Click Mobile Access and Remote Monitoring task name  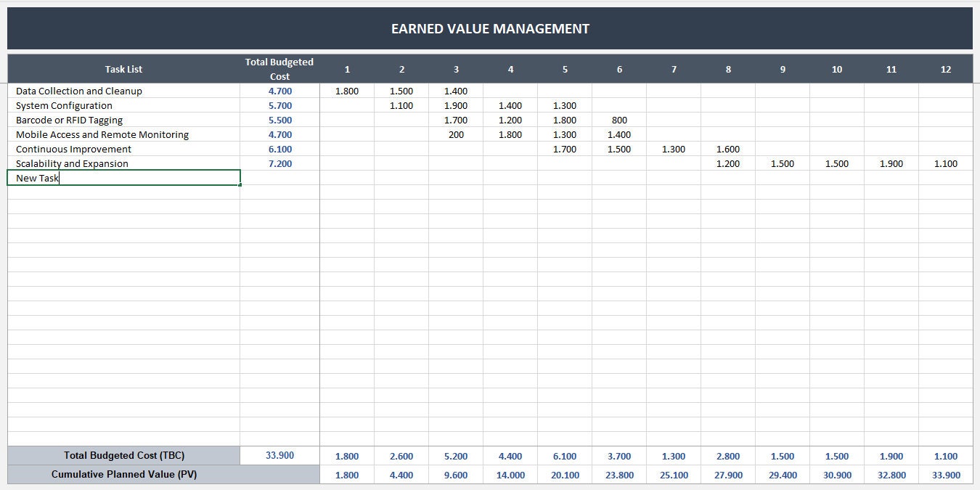tap(101, 134)
